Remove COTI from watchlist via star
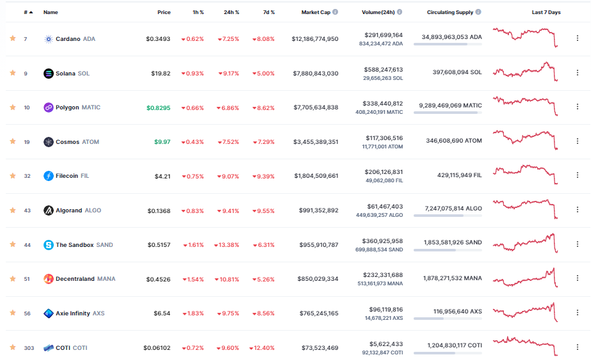This screenshot has width=591, height=364. click(12, 348)
